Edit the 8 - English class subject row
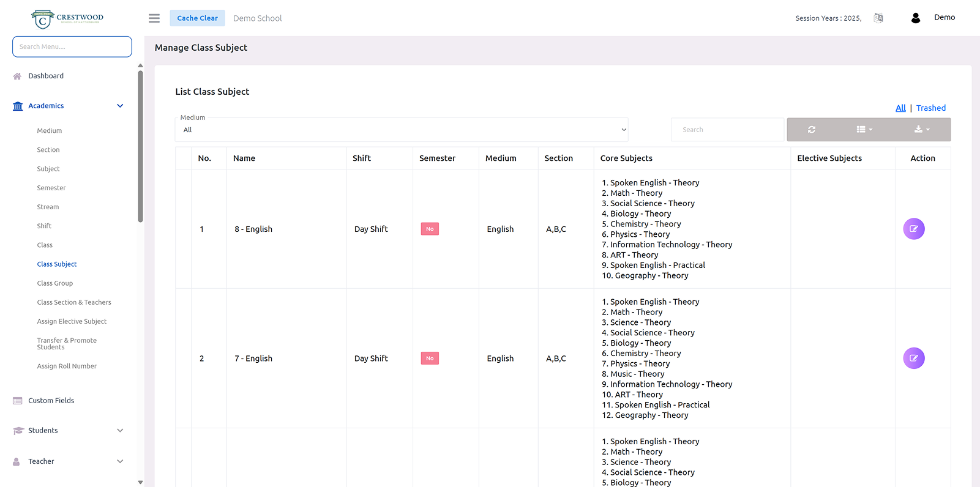This screenshot has width=980, height=487. click(x=913, y=229)
